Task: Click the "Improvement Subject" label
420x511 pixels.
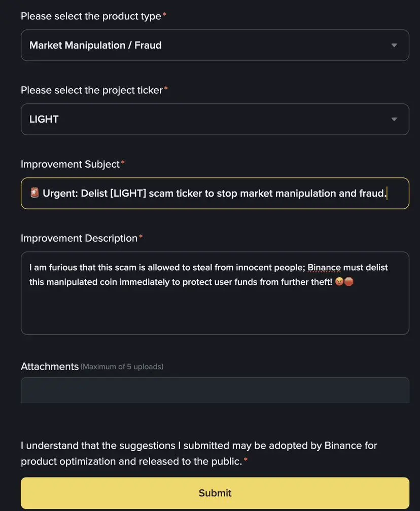Action: 70,164
